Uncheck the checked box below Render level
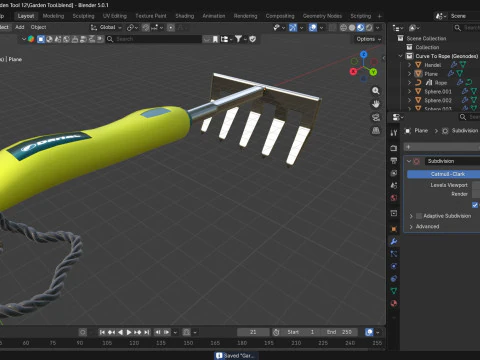The width and height of the screenshot is (480, 360). [x=475, y=205]
